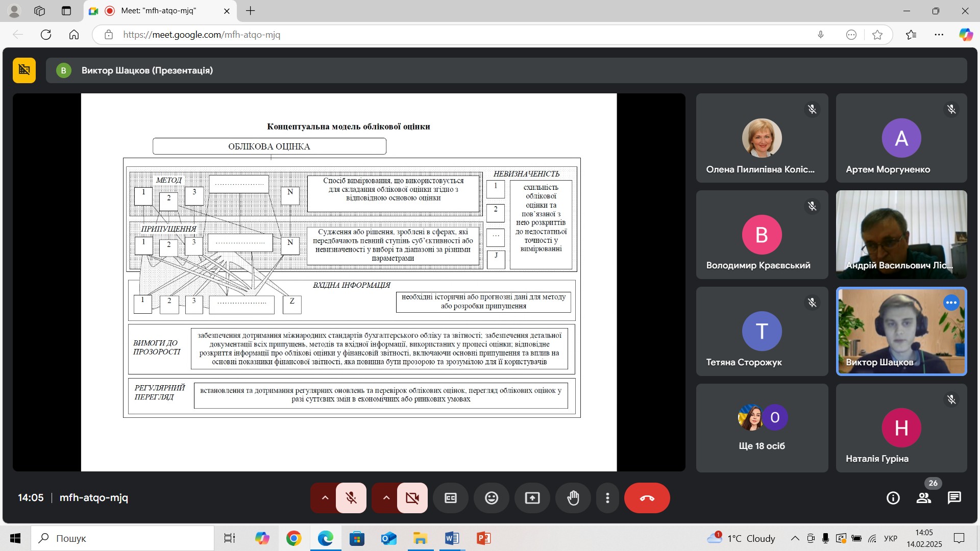The width and height of the screenshot is (980, 551).
Task: Open PowerPoint from the taskbar
Action: point(483,538)
